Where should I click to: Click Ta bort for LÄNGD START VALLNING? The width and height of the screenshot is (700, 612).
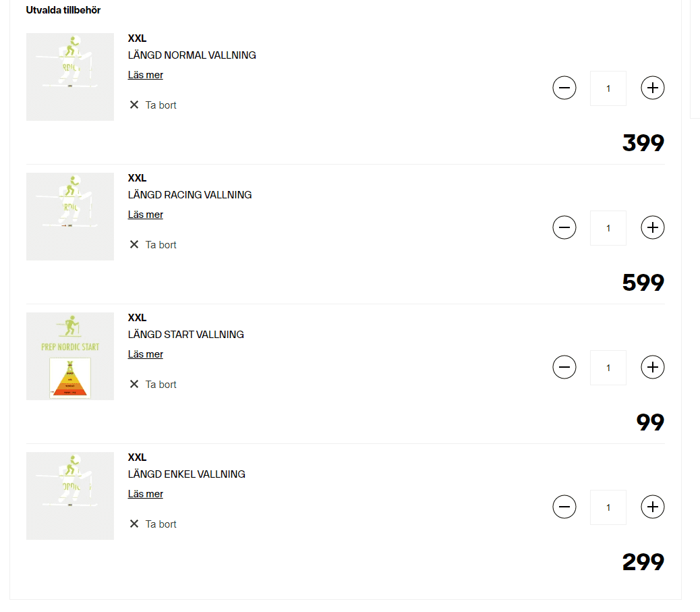153,385
